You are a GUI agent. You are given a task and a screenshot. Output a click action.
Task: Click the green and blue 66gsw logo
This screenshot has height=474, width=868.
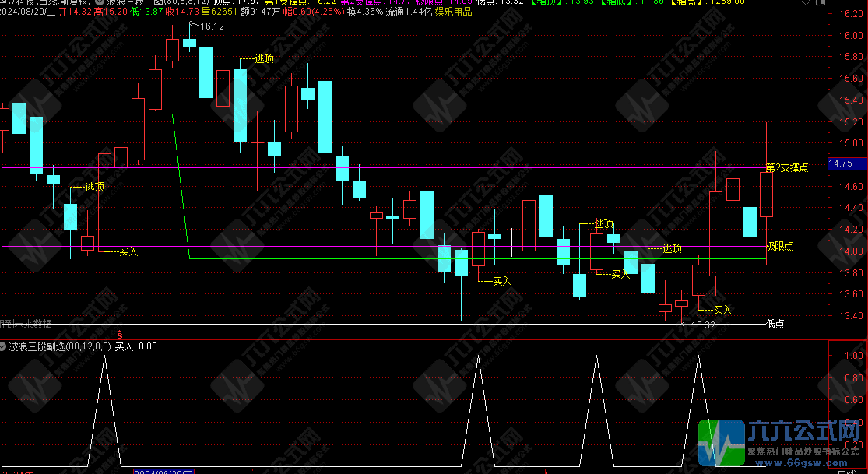pyautogui.click(x=722, y=442)
